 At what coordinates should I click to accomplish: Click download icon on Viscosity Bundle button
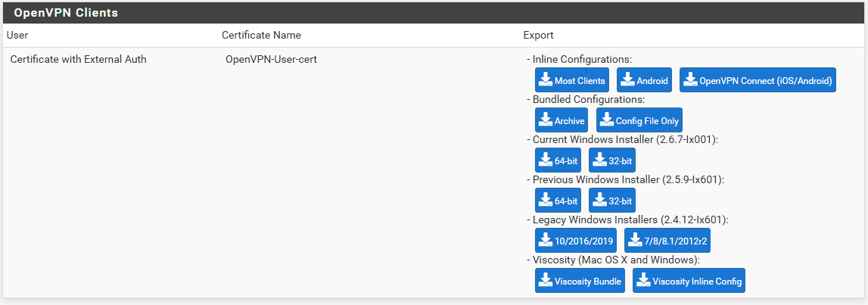pyautogui.click(x=546, y=281)
